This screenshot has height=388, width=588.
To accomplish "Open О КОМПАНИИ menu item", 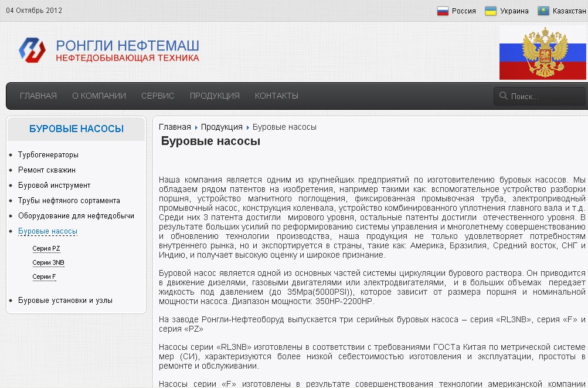I will pos(99,96).
